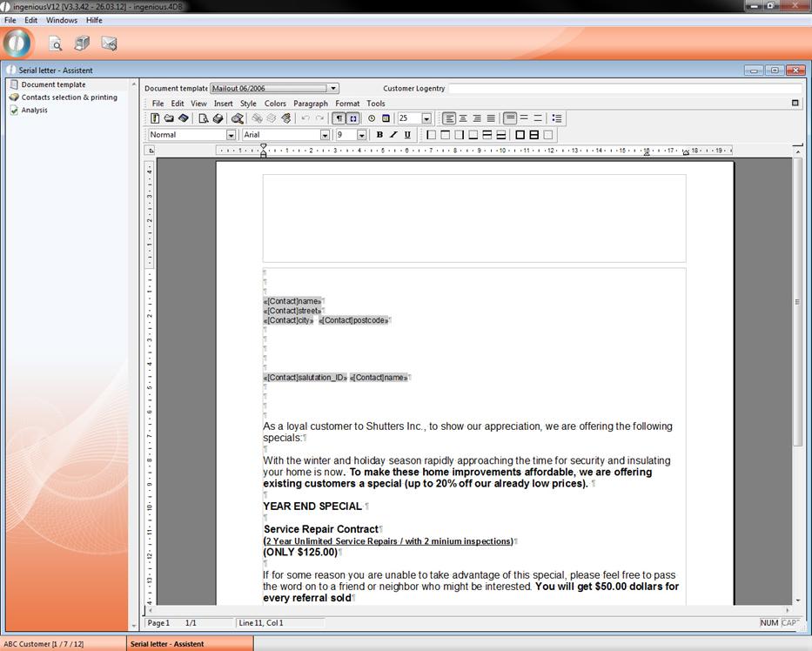
Task: Open the Insert menu in editor
Action: pyautogui.click(x=224, y=104)
